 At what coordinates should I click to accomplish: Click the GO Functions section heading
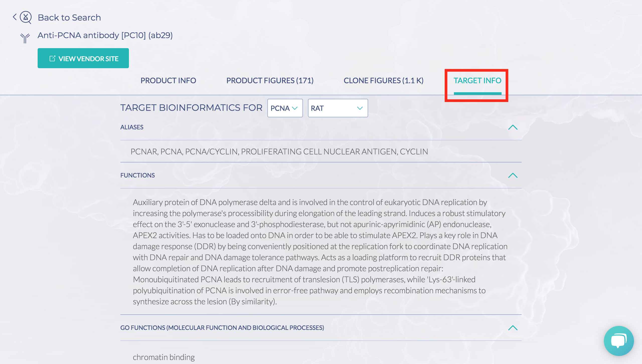[x=222, y=328]
